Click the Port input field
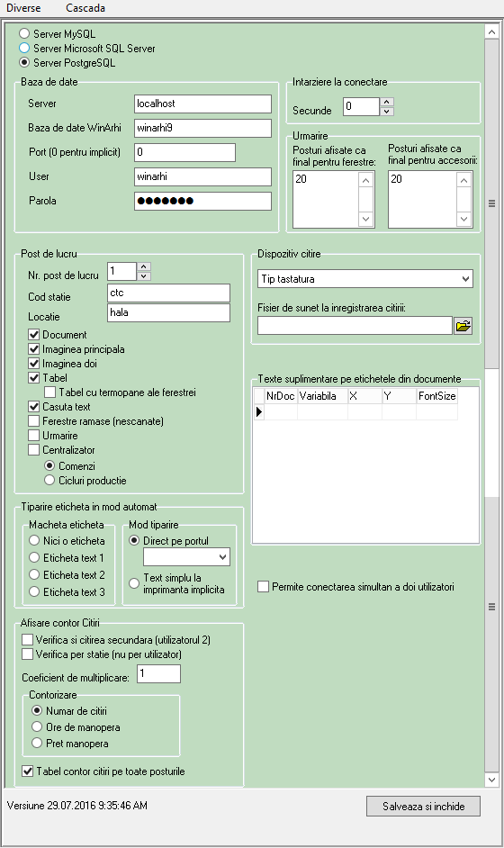 tap(184, 152)
